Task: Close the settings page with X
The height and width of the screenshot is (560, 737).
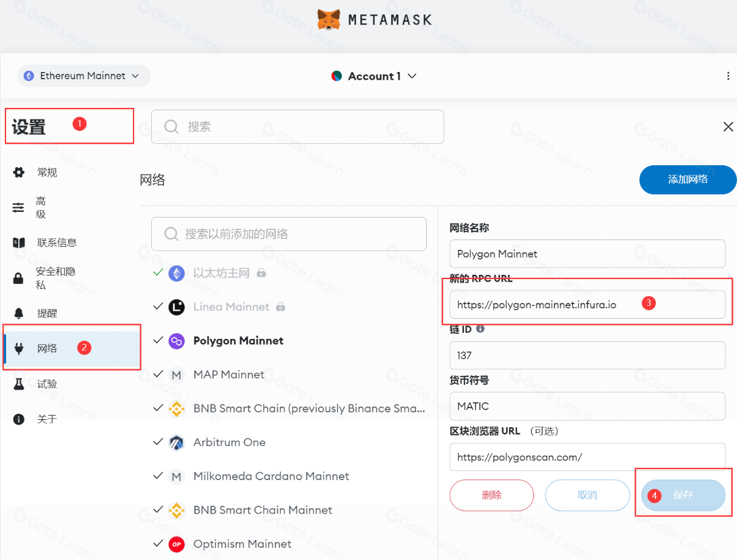Action: [x=728, y=127]
